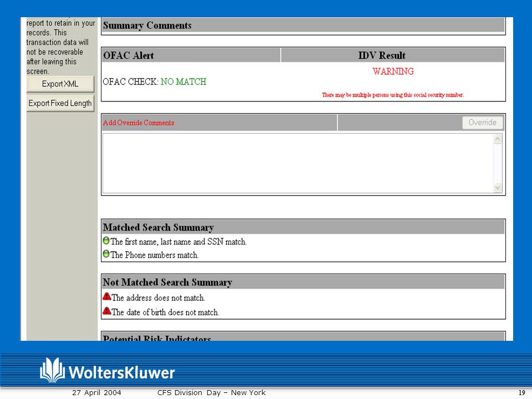Viewport: 532px width, 399px height.
Task: Click 'CFS Division Day – New York' footer
Action: point(211,392)
